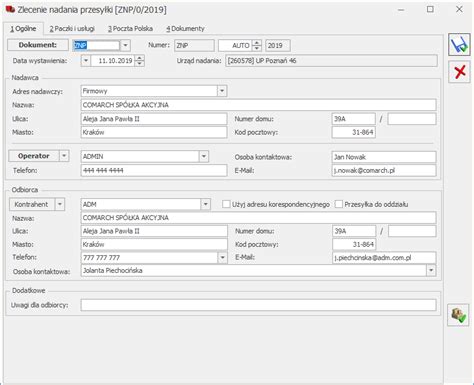The image size is (474, 385).
Task: Click the recipient apartment number field after slash
Action: click(412, 231)
